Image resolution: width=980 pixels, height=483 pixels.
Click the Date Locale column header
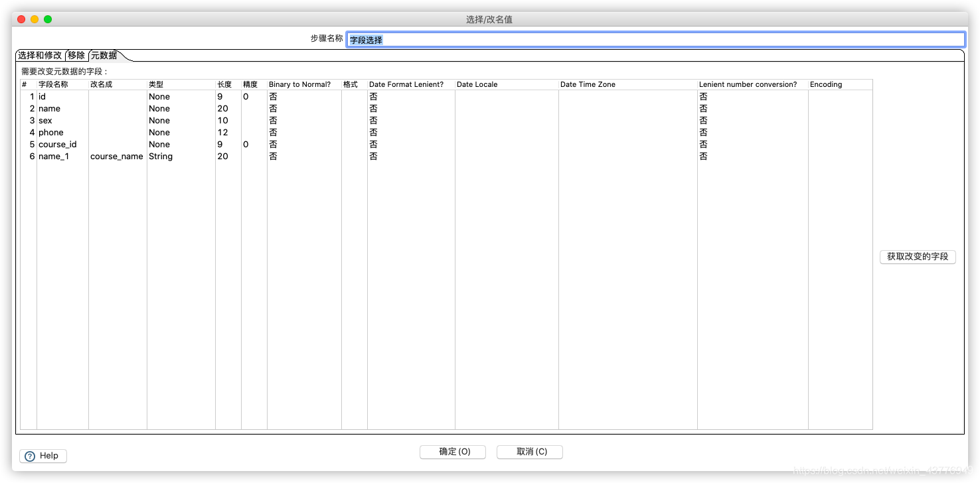[507, 84]
